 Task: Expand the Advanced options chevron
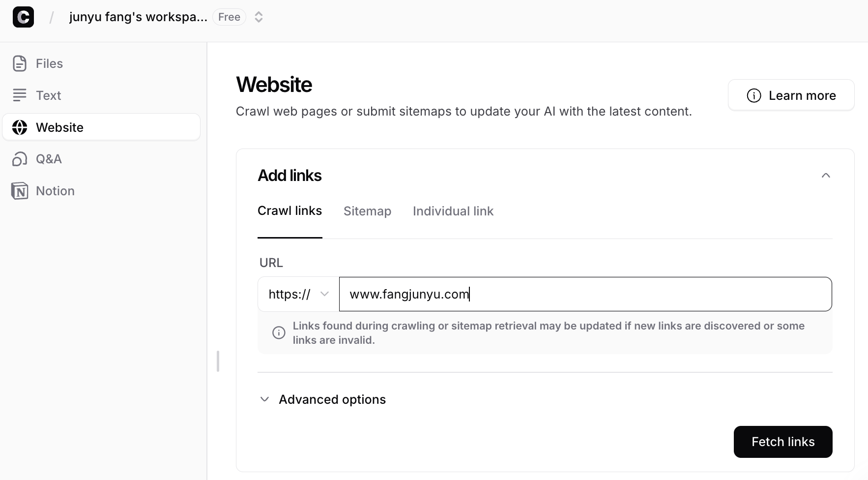pyautogui.click(x=264, y=399)
